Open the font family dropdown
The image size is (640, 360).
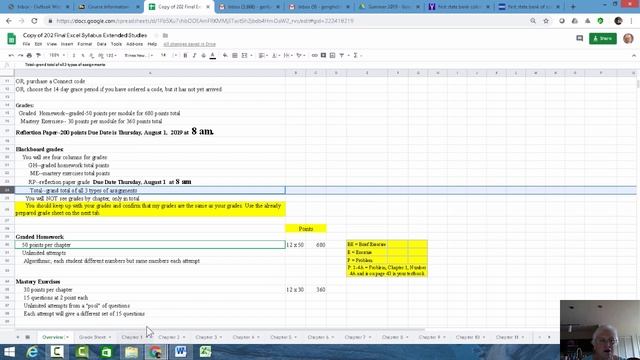coord(139,56)
